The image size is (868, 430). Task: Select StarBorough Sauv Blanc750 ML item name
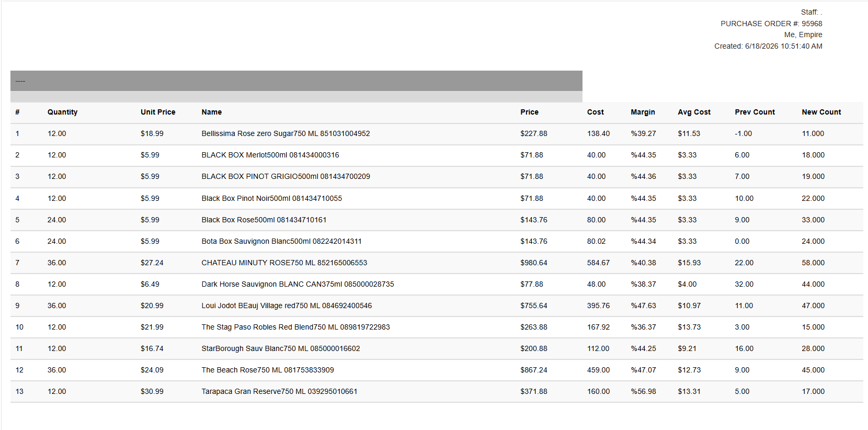pyautogui.click(x=281, y=348)
